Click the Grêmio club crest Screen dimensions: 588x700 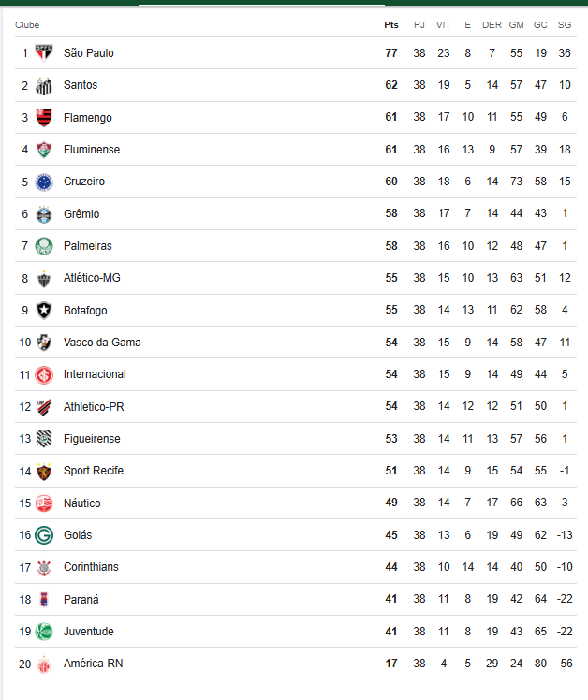tap(44, 214)
